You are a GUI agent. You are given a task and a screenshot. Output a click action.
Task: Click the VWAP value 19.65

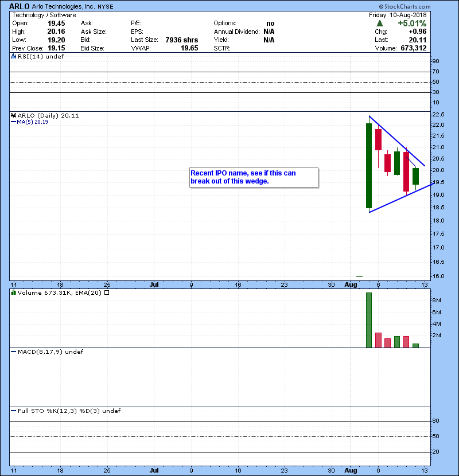tap(189, 48)
